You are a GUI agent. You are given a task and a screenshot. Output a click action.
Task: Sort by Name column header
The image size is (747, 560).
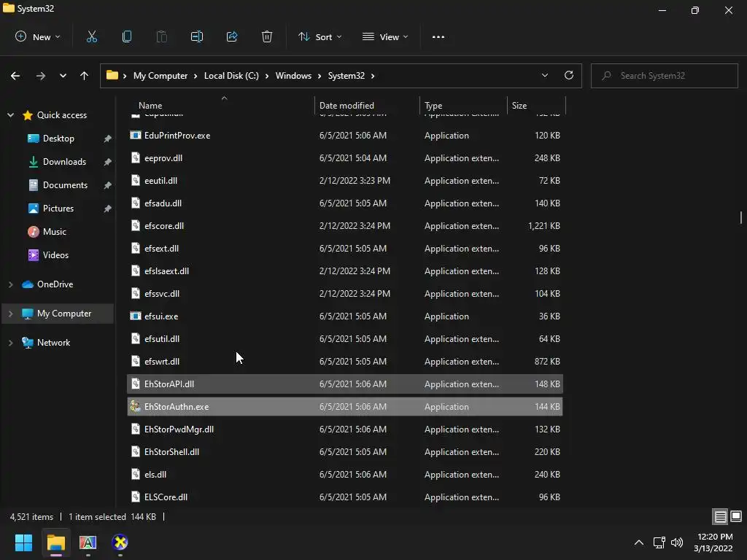220,105
